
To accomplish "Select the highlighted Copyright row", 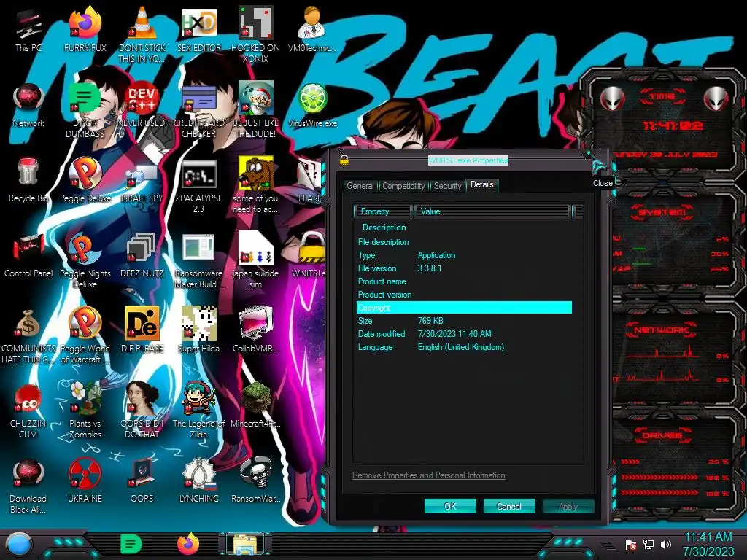I will 464,308.
